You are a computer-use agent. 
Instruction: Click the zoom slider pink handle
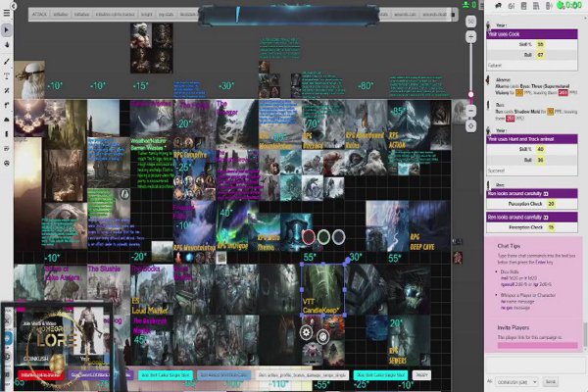click(471, 94)
